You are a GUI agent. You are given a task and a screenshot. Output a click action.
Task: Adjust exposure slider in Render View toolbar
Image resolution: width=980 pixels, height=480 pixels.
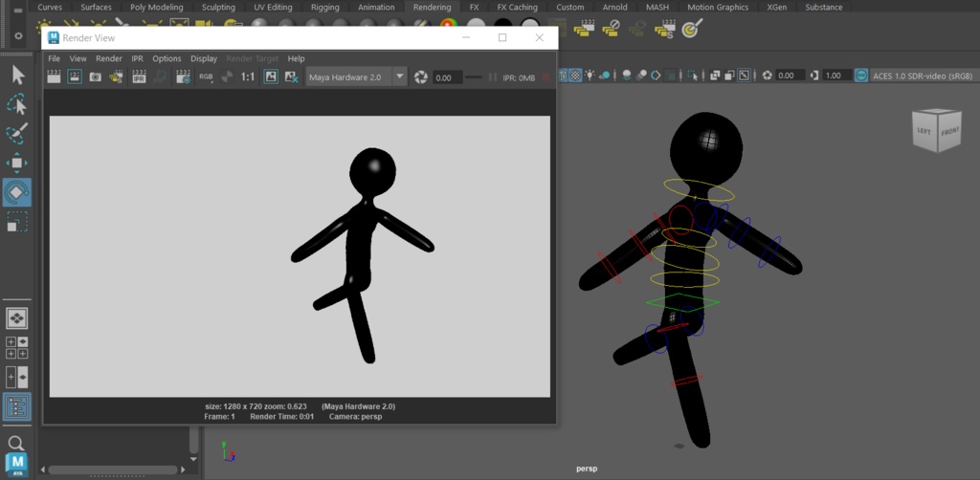[x=474, y=77]
